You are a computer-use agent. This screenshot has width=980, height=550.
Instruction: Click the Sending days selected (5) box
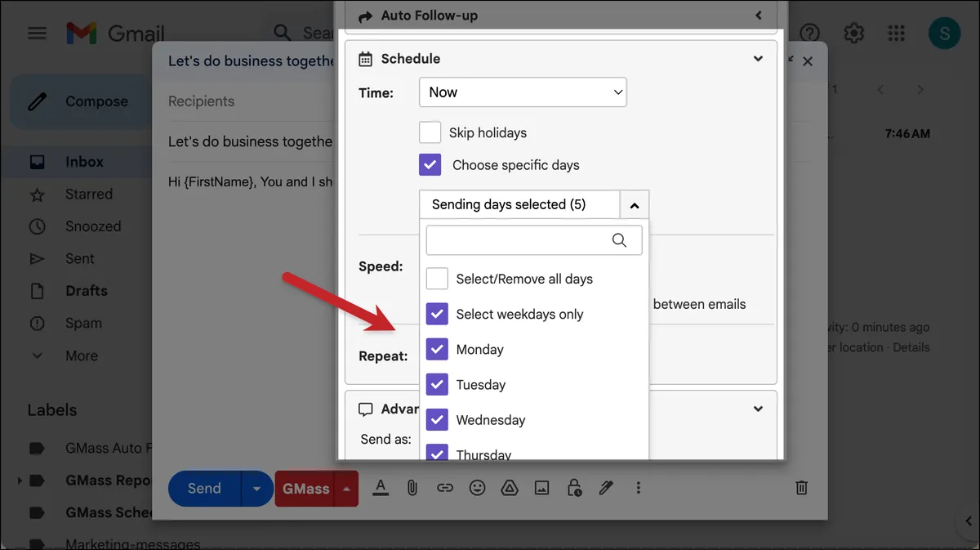[519, 205]
